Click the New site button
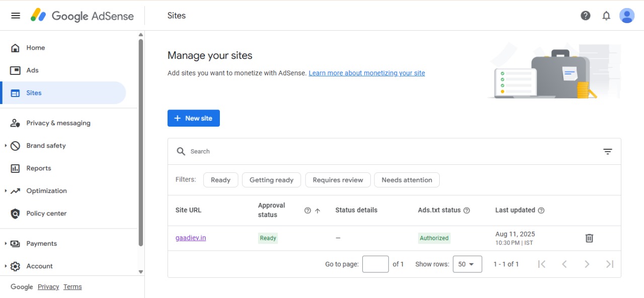The image size is (644, 298). pyautogui.click(x=194, y=119)
